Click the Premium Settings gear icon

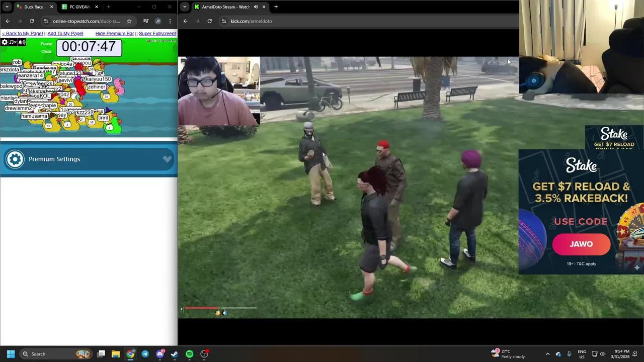coord(15,159)
